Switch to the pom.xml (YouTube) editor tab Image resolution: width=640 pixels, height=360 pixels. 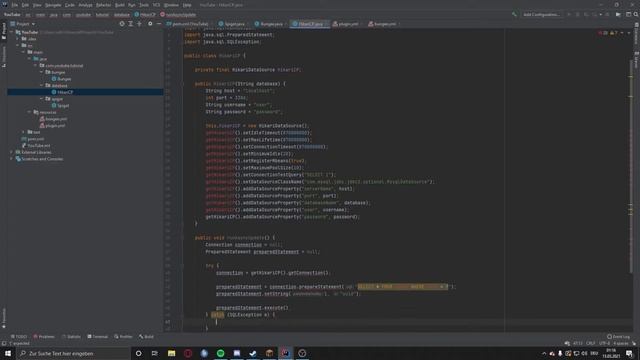pyautogui.click(x=188, y=24)
